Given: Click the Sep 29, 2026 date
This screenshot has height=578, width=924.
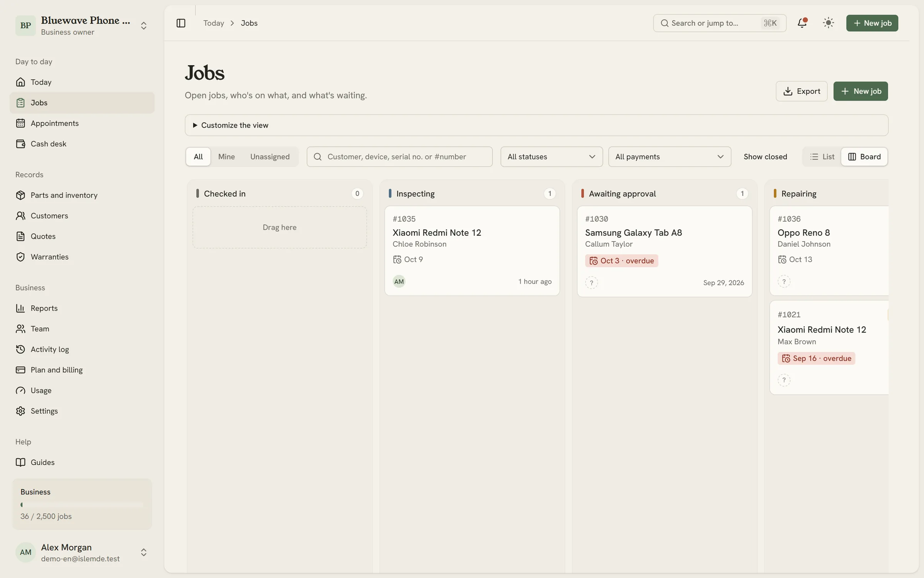Looking at the screenshot, I should point(723,282).
